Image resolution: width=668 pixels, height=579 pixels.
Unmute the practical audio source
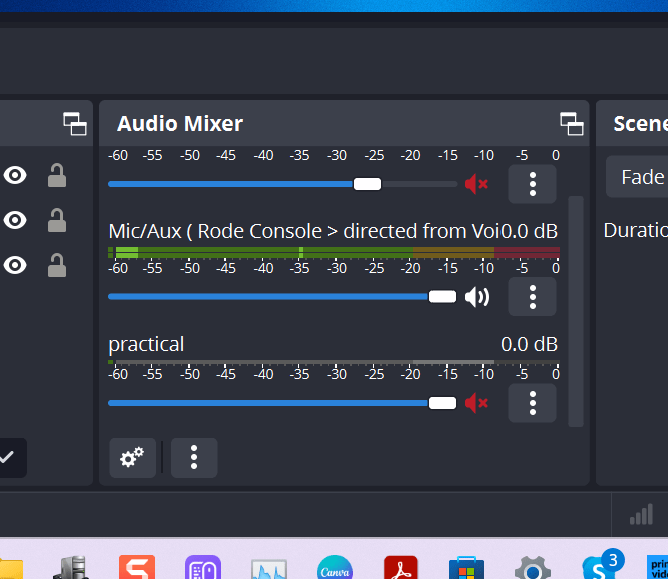point(476,403)
